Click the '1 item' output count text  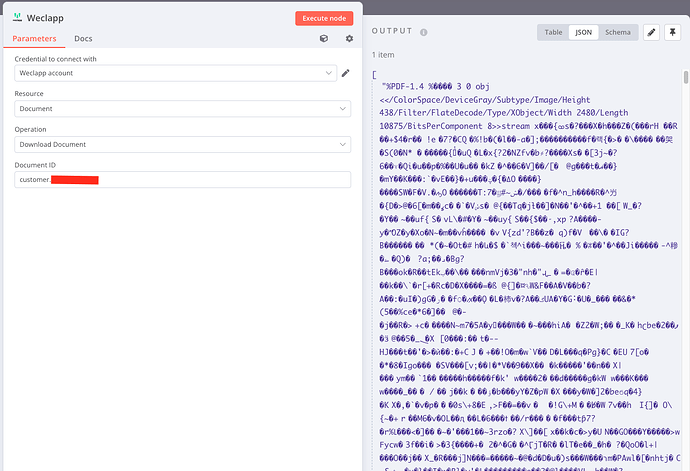[383, 55]
